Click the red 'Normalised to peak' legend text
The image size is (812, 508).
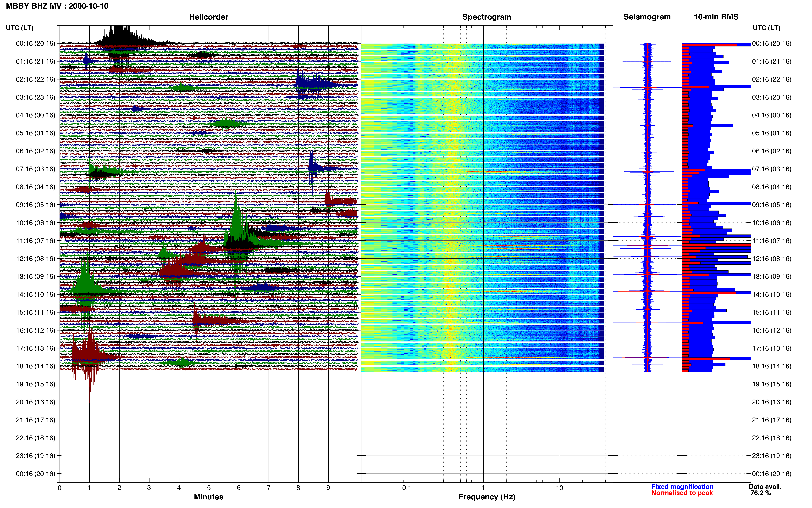(x=682, y=493)
